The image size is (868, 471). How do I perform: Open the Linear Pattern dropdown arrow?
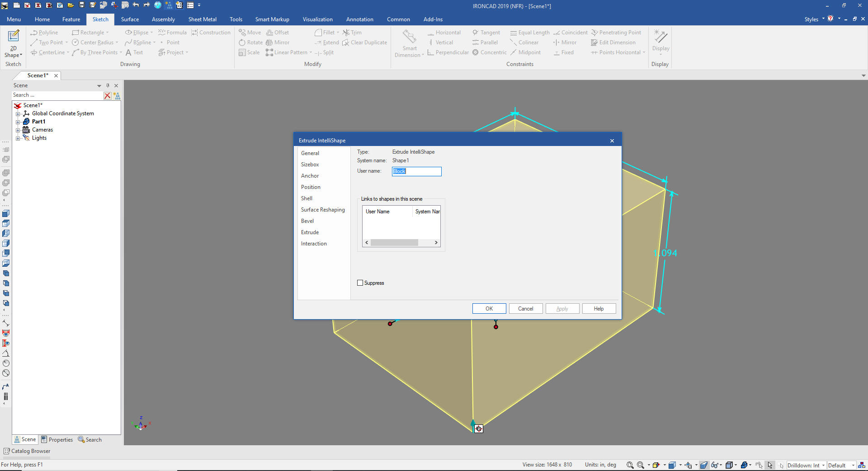[311, 52]
